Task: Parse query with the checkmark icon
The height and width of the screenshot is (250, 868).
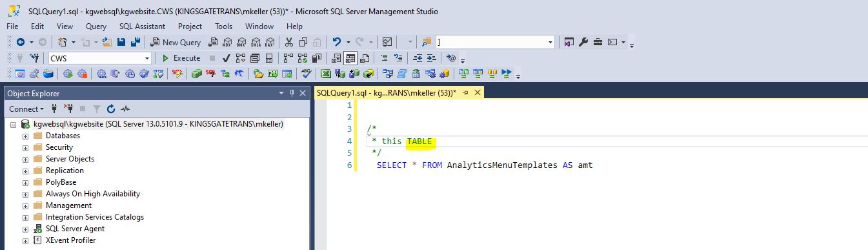Action: (x=227, y=58)
